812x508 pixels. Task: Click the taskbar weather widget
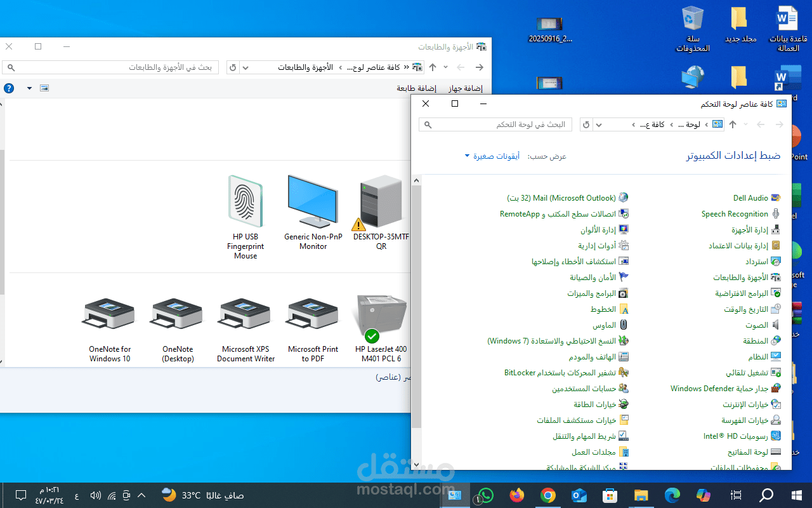(202, 495)
